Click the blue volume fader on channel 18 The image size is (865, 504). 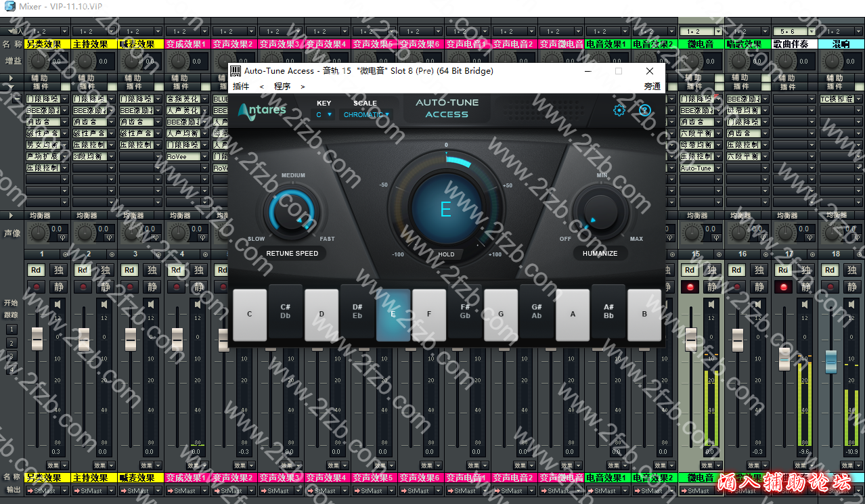[831, 362]
